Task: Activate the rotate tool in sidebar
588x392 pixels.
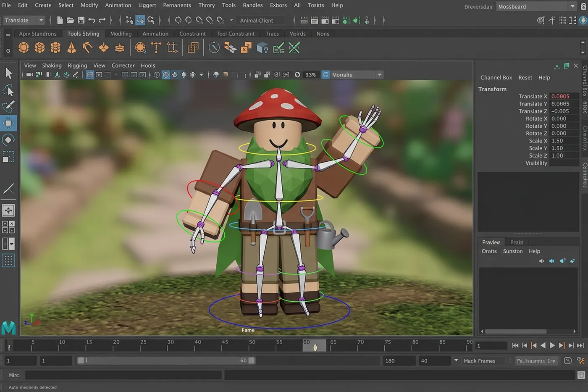Action: (8, 139)
